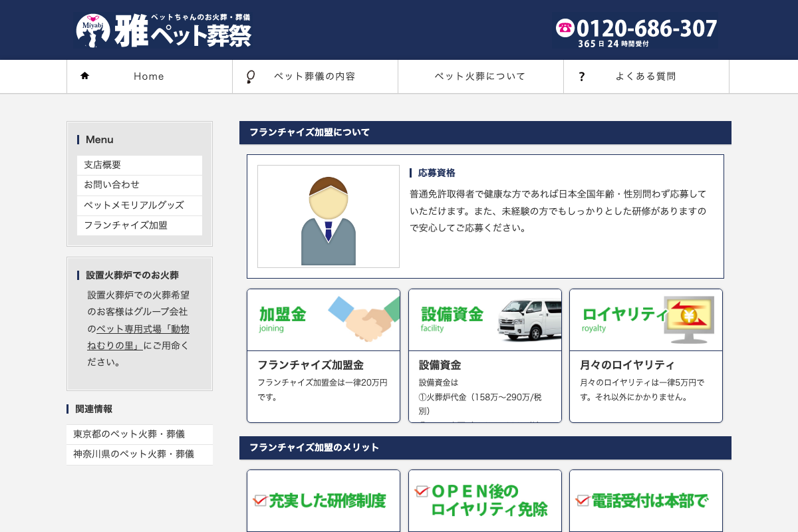The width and height of the screenshot is (798, 532).
Task: Open the 神奈川県のペット火葬・葬儀 link
Action: pyautogui.click(x=140, y=454)
